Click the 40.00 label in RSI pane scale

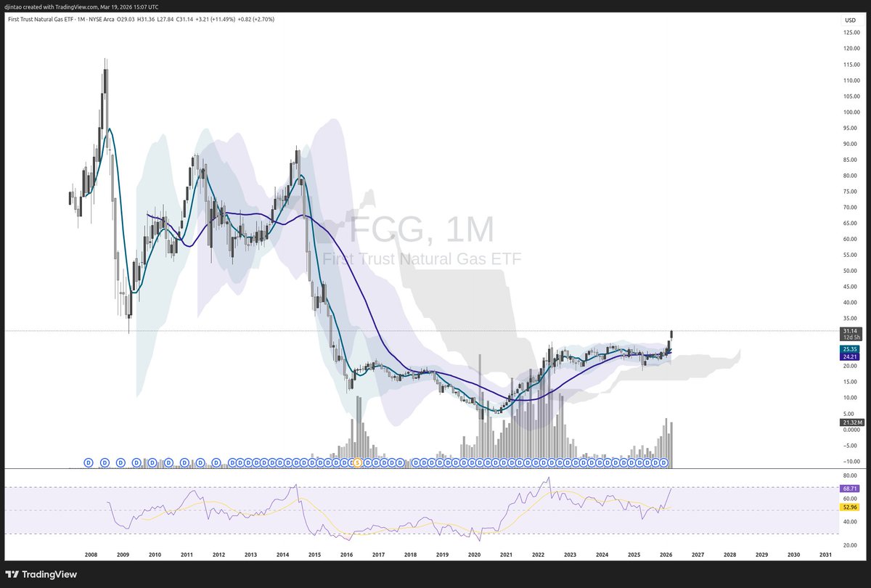[851, 521]
